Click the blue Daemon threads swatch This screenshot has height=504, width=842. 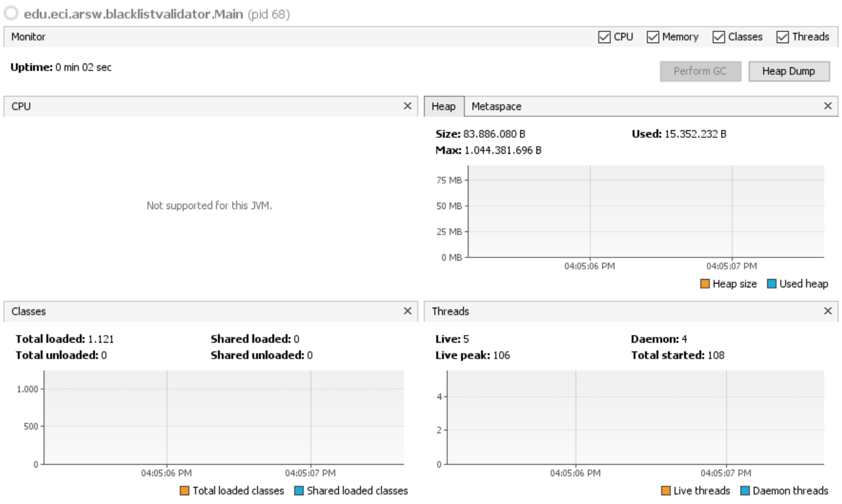[745, 491]
